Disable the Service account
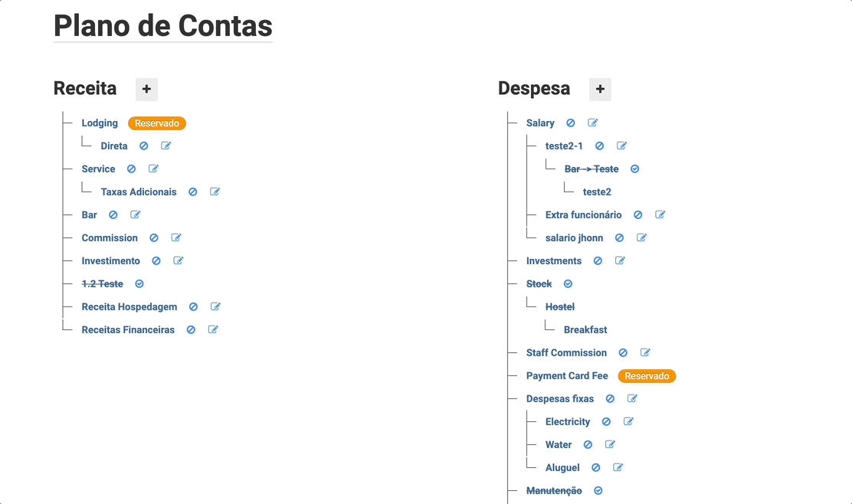This screenshot has height=504, width=852. 132,169
